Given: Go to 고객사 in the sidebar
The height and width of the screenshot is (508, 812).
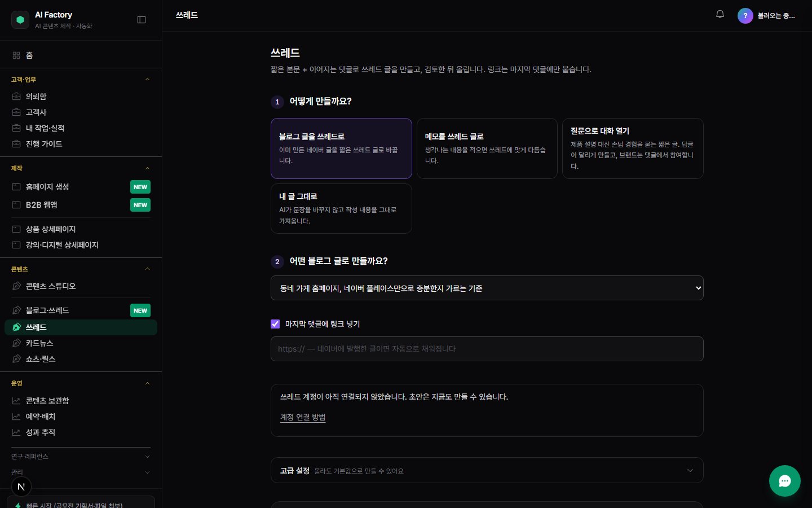Looking at the screenshot, I should [81, 112].
